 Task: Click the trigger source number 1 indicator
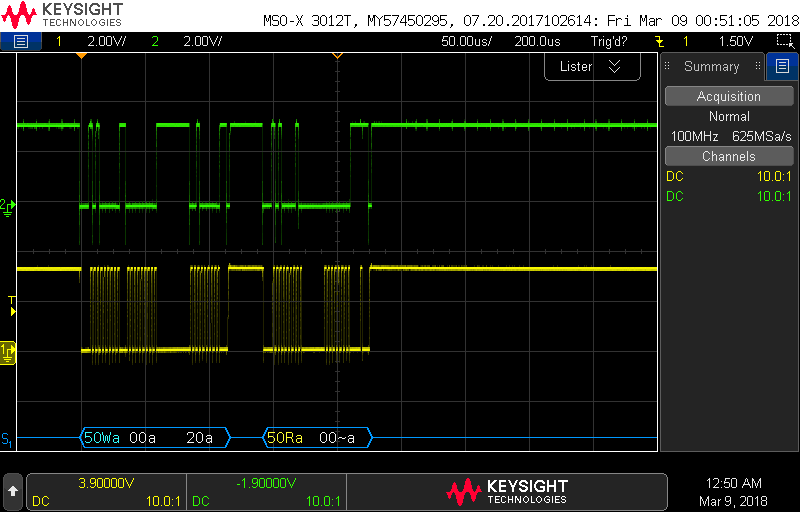685,41
